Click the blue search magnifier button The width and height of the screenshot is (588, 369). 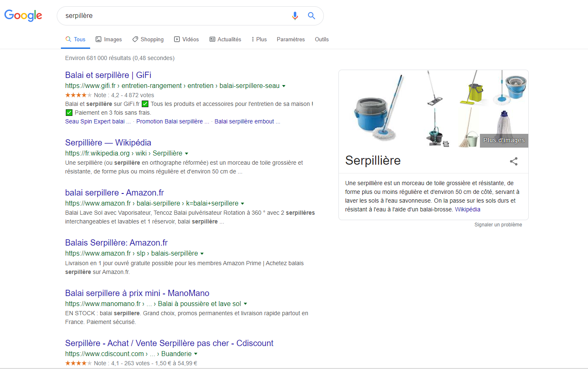coord(311,16)
